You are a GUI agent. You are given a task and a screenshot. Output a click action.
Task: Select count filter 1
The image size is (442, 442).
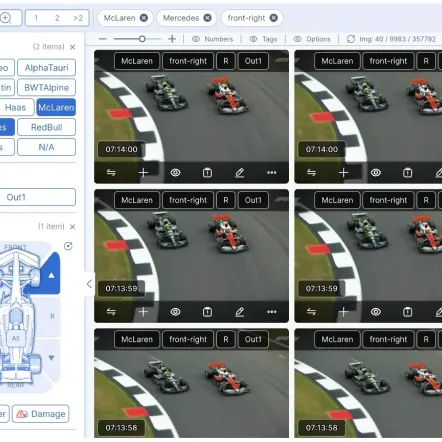pyautogui.click(x=36, y=18)
